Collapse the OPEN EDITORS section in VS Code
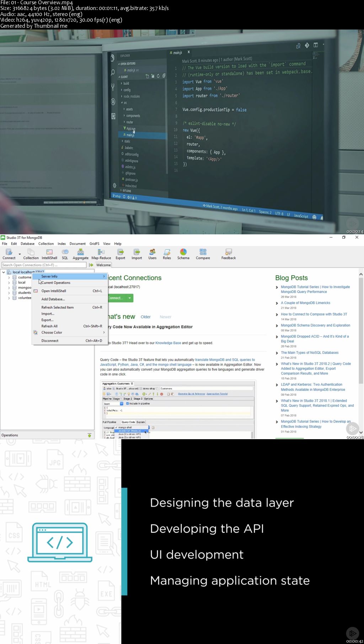 tap(119, 64)
